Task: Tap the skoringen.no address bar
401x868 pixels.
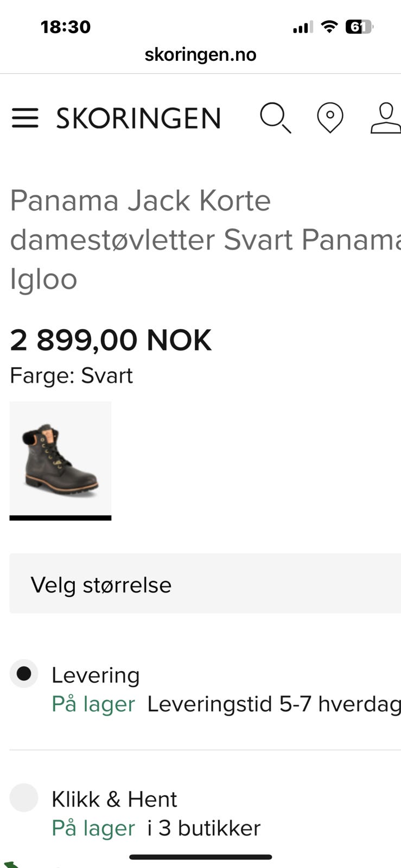Action: pos(200,54)
